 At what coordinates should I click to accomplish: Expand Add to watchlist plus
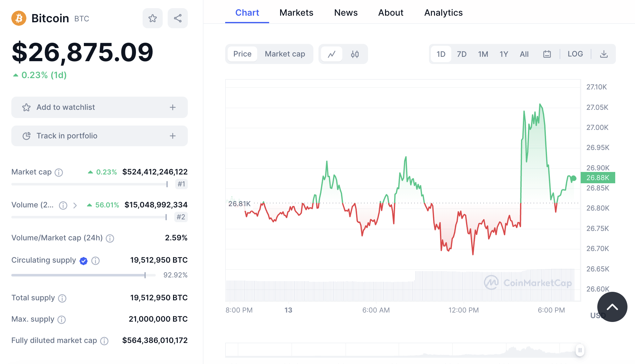coord(173,107)
